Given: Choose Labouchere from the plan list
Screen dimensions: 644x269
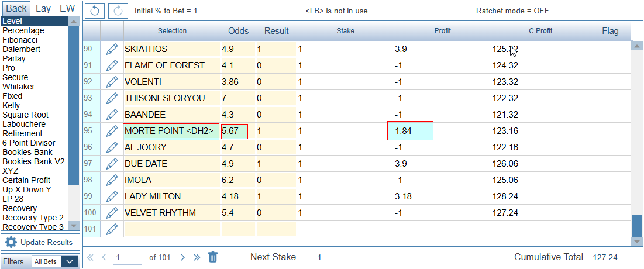Looking at the screenshot, I should [x=23, y=124].
